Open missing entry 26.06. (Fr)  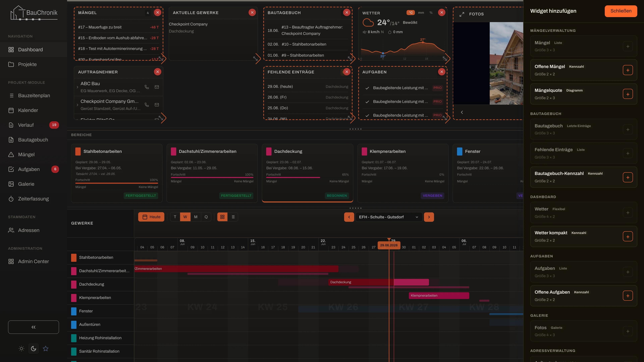point(308,97)
